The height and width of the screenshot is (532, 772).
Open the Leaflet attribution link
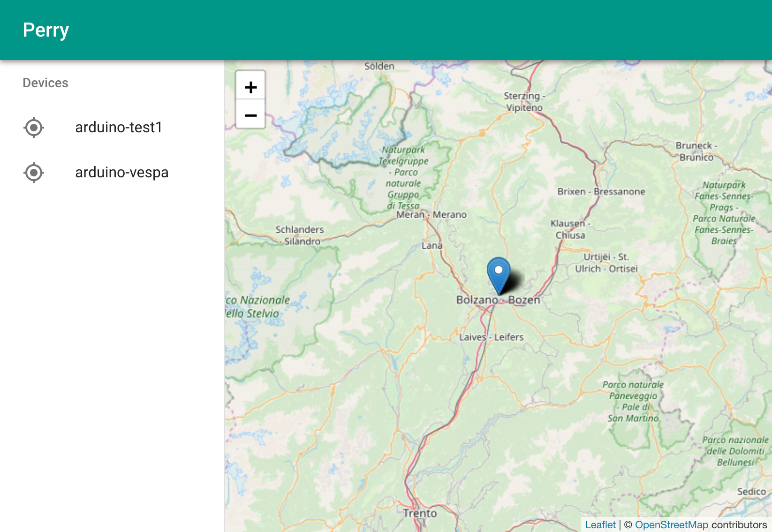click(x=600, y=524)
